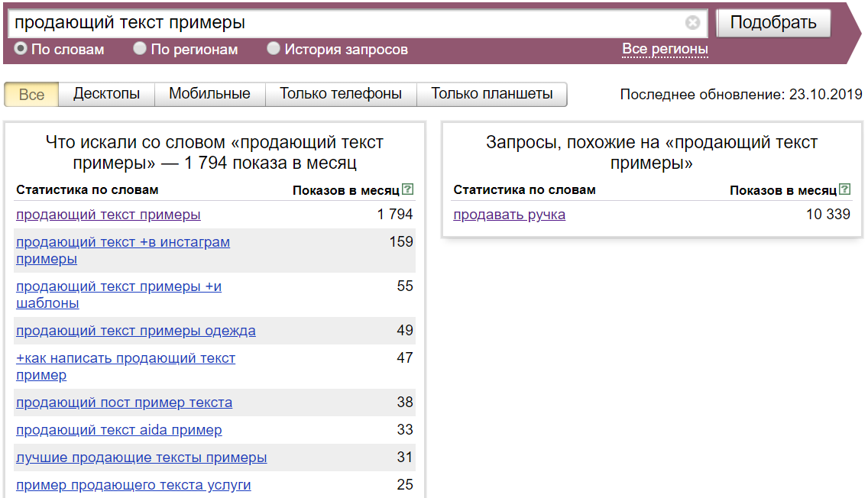
Task: Switch to «По регионам» mode
Action: pos(139,48)
